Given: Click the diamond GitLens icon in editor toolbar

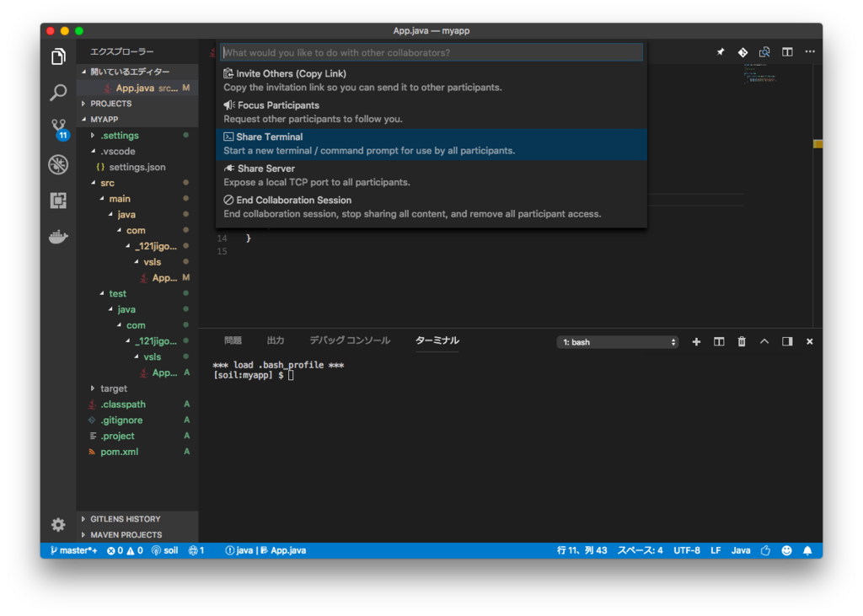Looking at the screenshot, I should [742, 52].
